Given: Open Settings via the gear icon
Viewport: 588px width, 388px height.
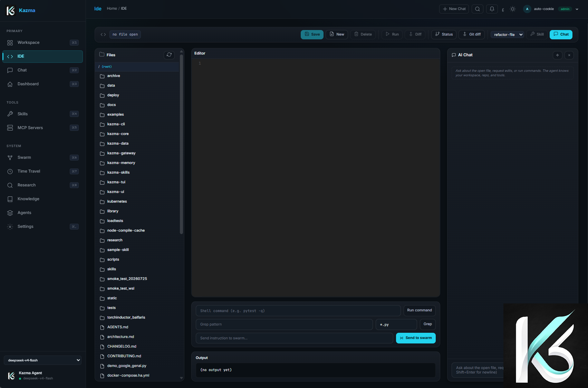Looking at the screenshot, I should coord(10,226).
